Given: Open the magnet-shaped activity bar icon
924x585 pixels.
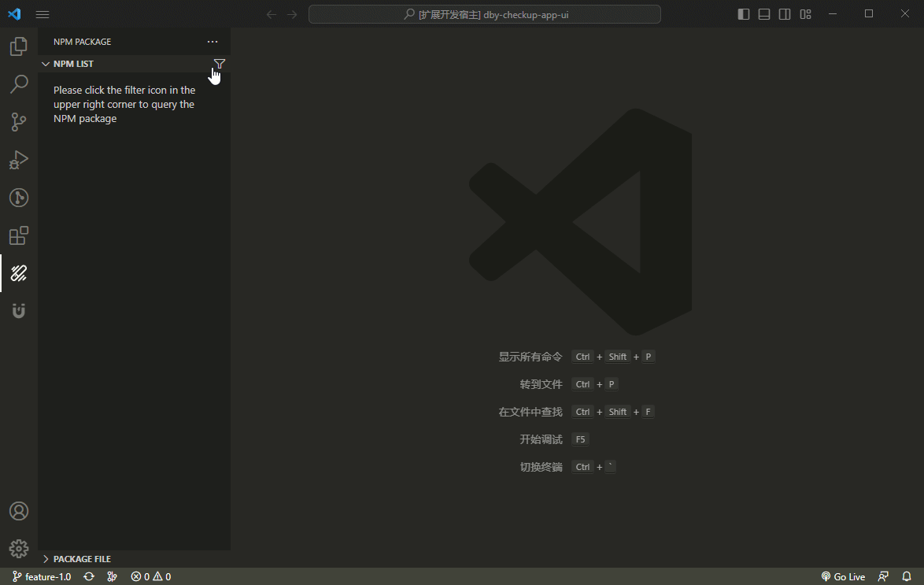Looking at the screenshot, I should pyautogui.click(x=19, y=311).
